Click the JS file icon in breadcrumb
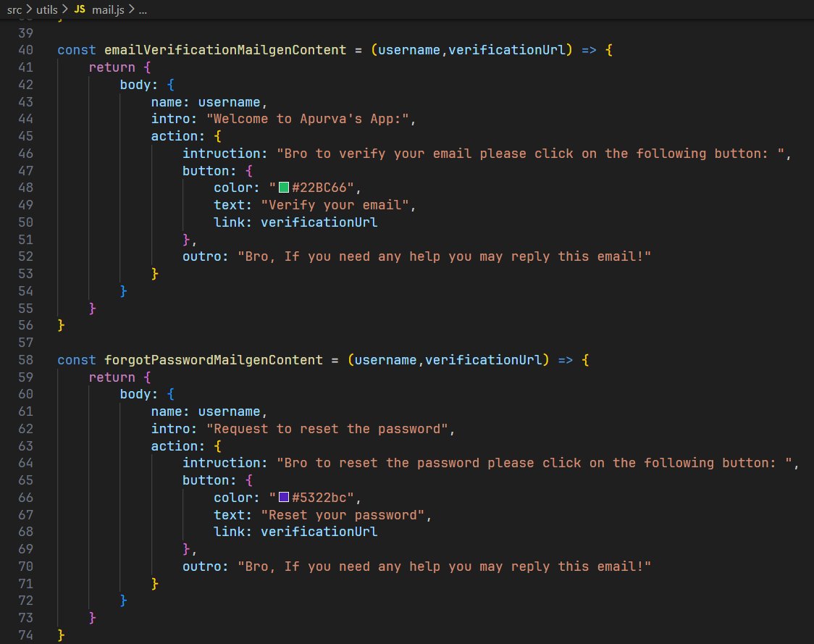The height and width of the screenshot is (644, 814). (x=80, y=9)
